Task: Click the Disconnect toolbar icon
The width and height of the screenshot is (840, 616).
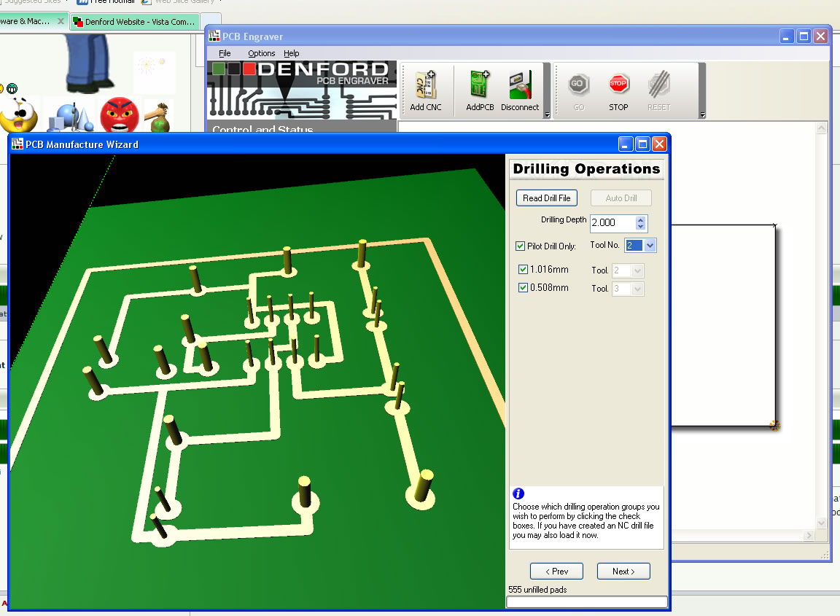Action: 520,86
